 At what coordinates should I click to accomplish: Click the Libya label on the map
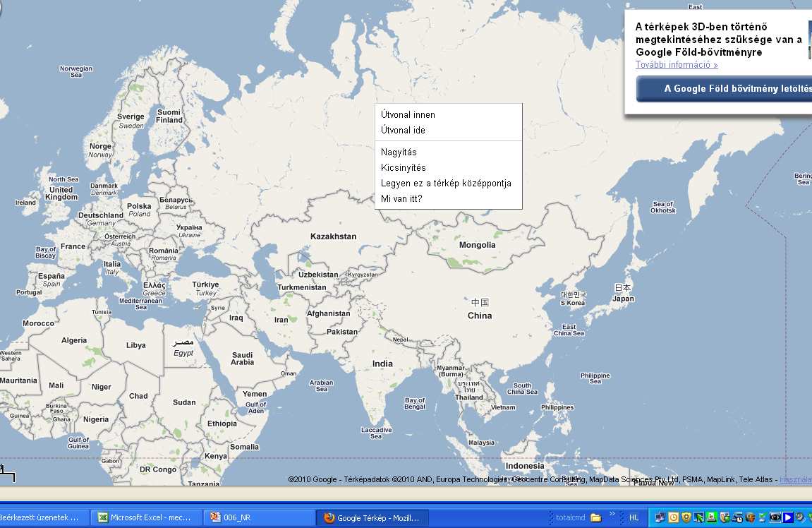click(135, 345)
